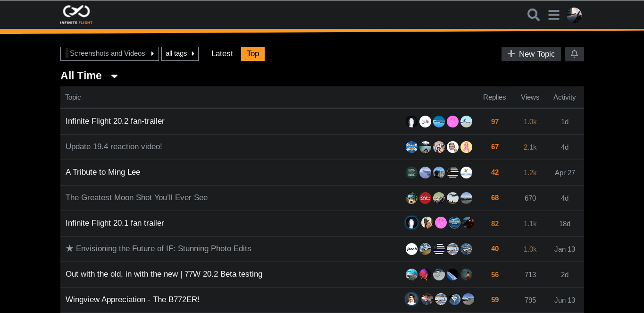Open Out with the old 77W topic
Viewport: 644px width, 313px height.
(164, 274)
